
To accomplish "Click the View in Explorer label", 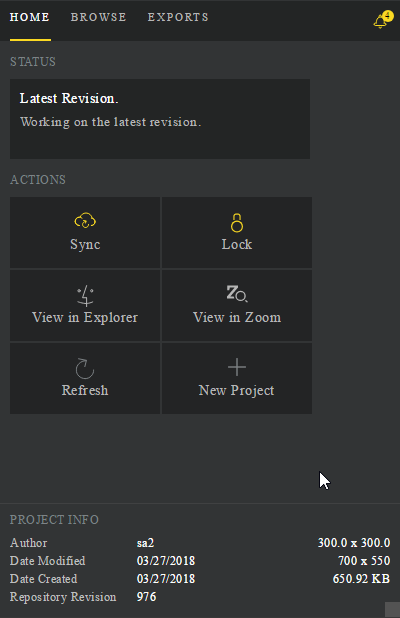I will (x=85, y=317).
